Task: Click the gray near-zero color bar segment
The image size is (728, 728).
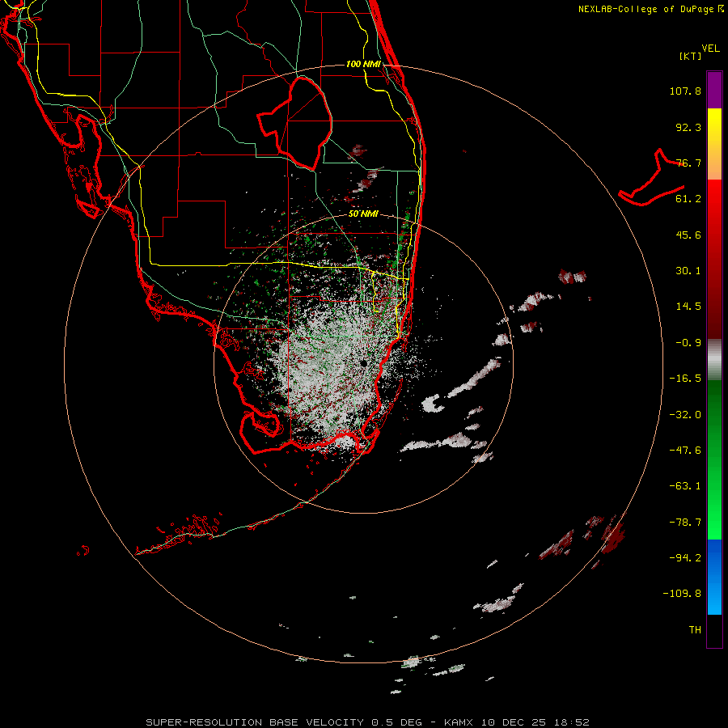Action: point(714,360)
